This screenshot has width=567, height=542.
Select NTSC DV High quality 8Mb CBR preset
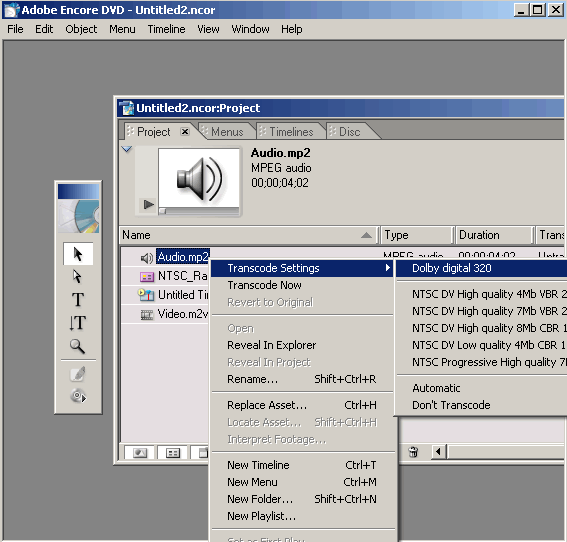point(482,328)
